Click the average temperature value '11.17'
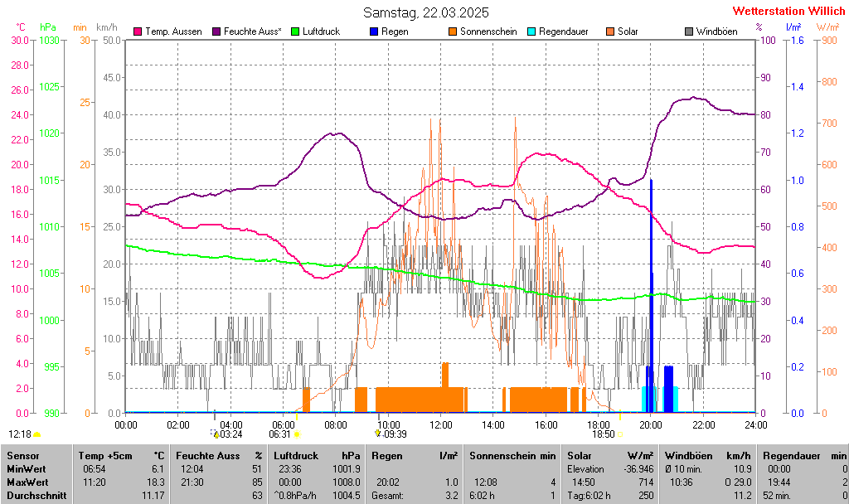The width and height of the screenshot is (849, 504). pos(153,495)
